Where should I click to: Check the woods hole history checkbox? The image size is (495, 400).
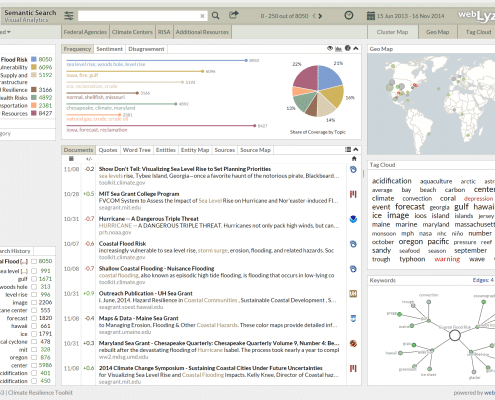coord(34,287)
